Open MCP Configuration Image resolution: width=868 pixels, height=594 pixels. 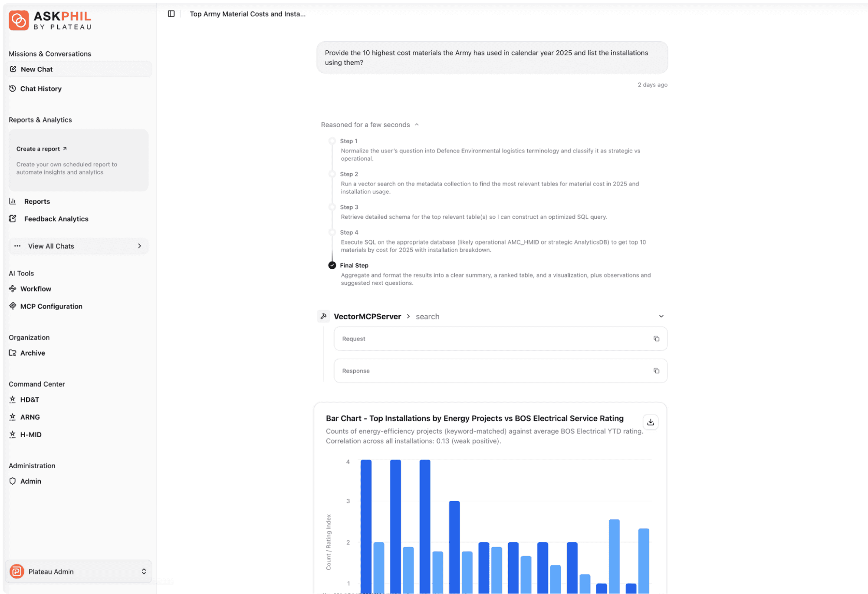click(51, 306)
